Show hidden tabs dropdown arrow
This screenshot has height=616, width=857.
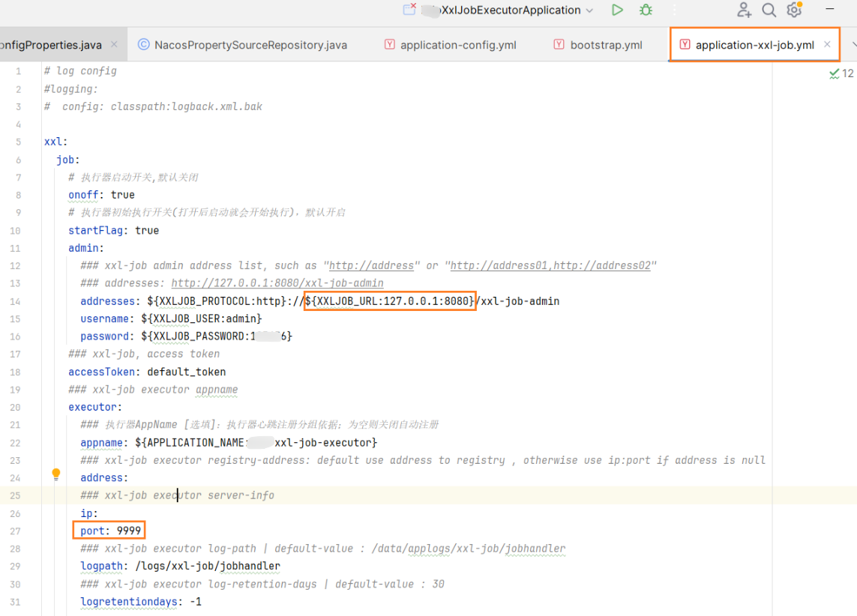(x=854, y=44)
